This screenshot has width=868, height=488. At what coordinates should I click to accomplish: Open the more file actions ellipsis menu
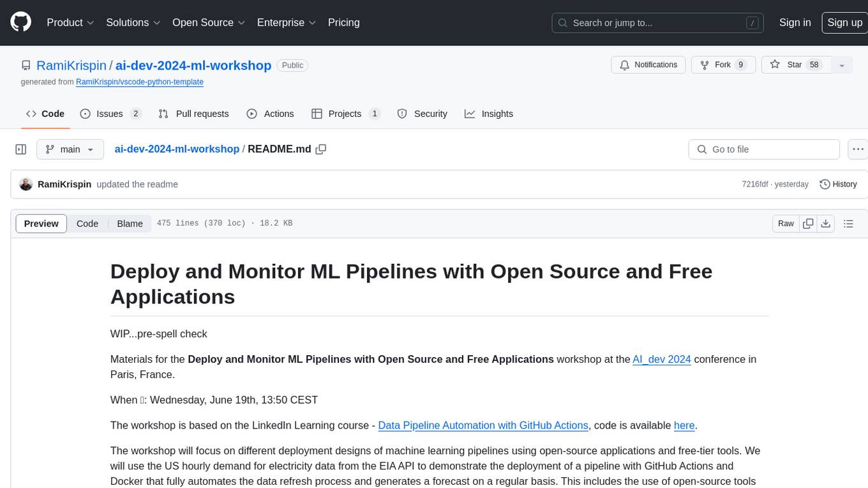[858, 149]
